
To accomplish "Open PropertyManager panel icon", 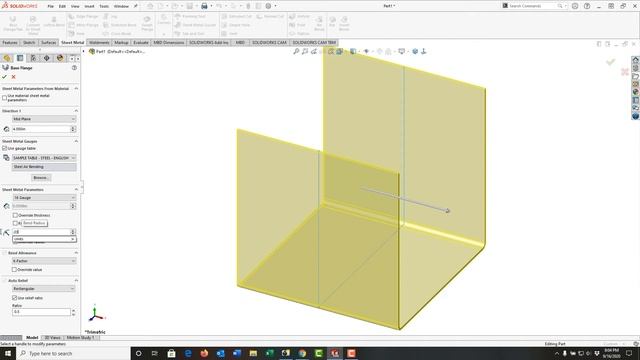I will (20, 58).
